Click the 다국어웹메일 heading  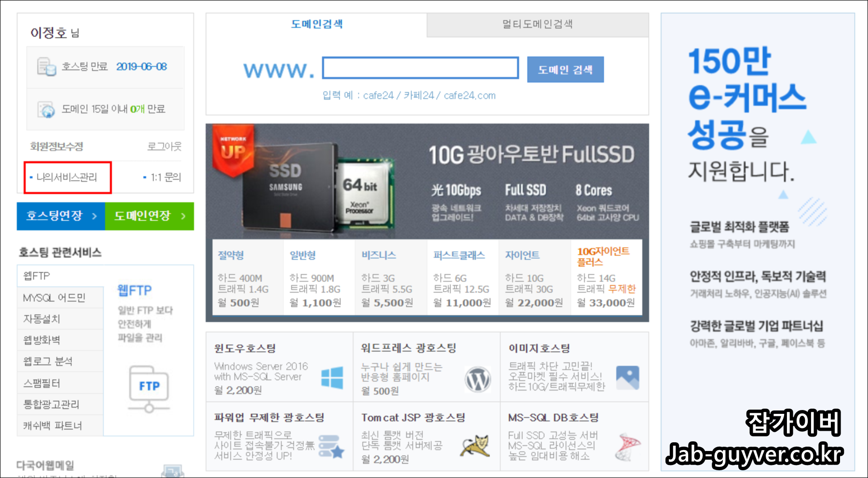[45, 465]
